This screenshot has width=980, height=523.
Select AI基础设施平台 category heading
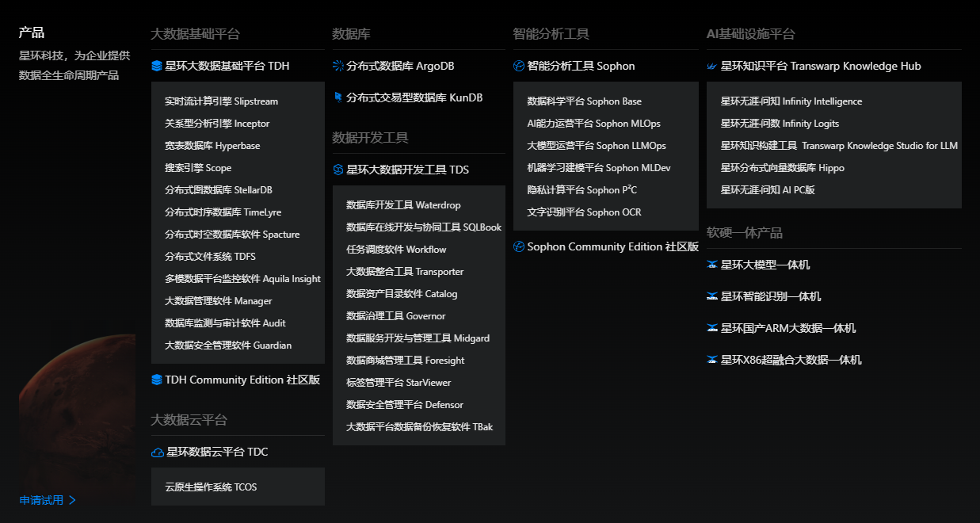pyautogui.click(x=750, y=34)
